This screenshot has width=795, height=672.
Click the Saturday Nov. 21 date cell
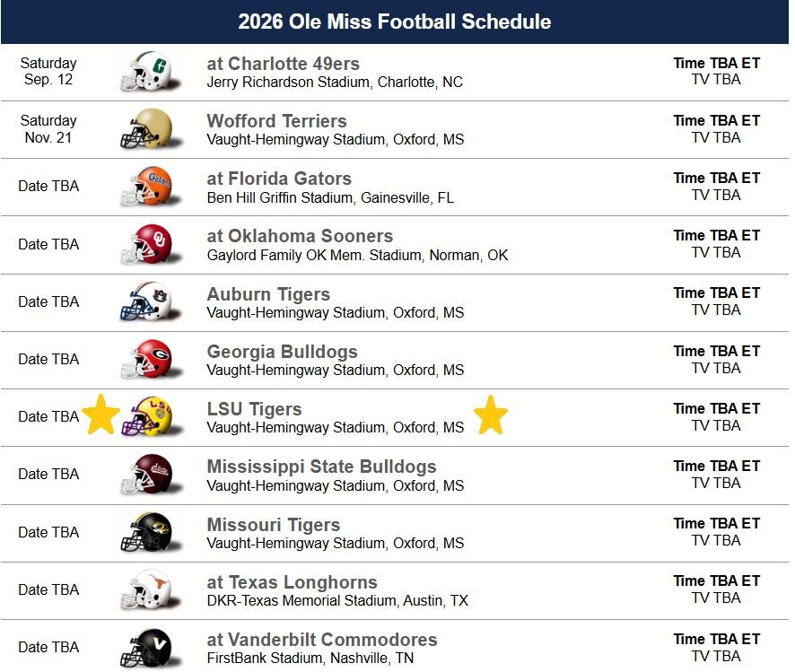pyautogui.click(x=48, y=129)
